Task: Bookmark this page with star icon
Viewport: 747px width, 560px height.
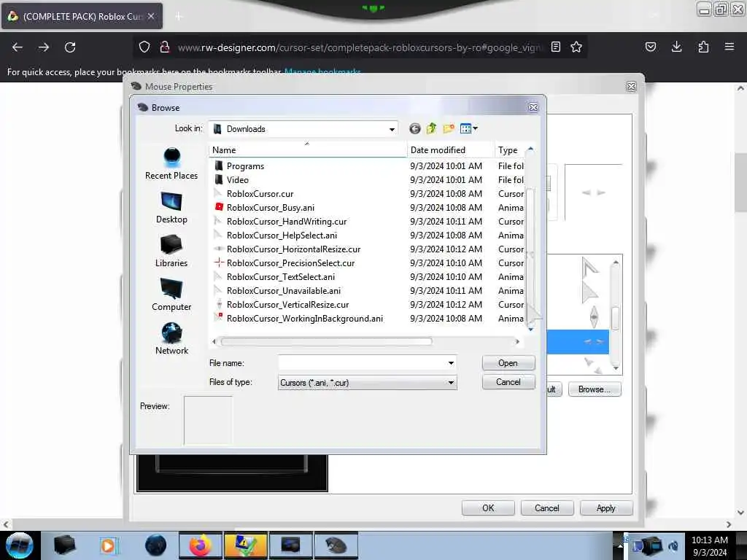Action: 576,47
